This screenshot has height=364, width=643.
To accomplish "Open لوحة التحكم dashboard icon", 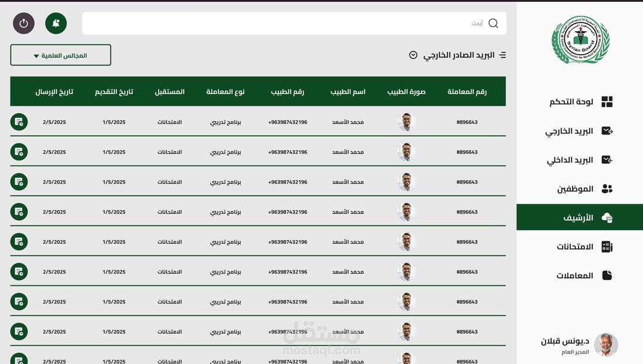I will [x=607, y=102].
